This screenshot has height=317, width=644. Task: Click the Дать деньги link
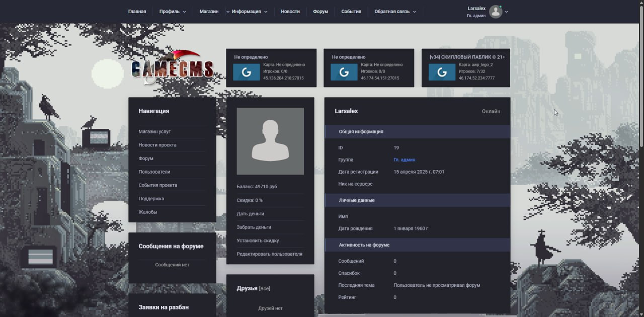coord(250,214)
